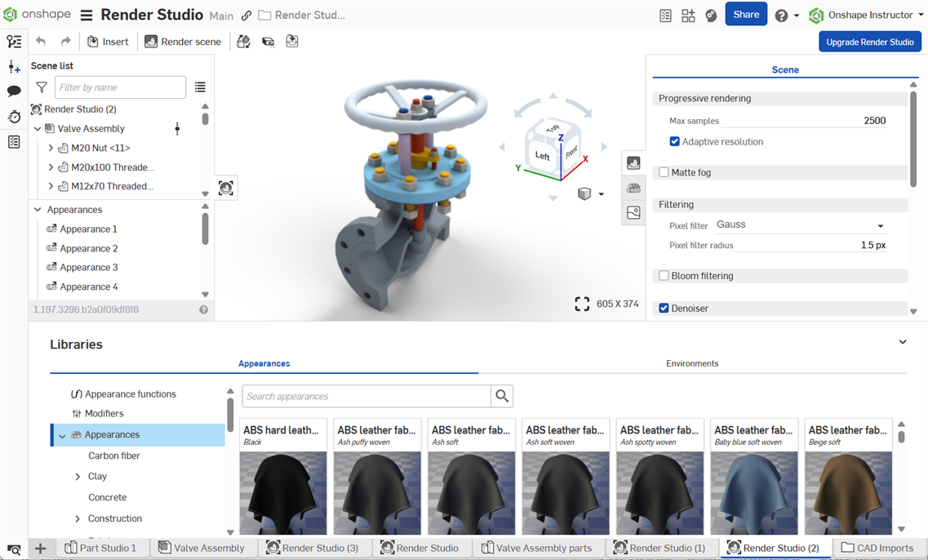928x560 pixels.
Task: Open the app store grid icon in header
Action: click(688, 16)
